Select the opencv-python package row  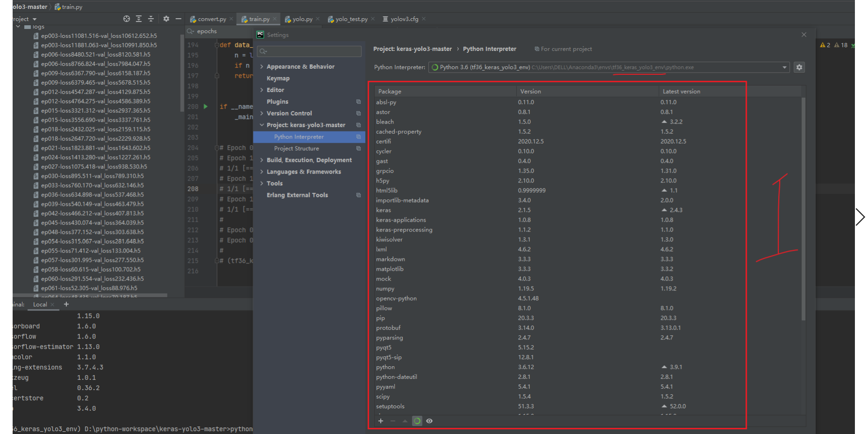pos(587,298)
